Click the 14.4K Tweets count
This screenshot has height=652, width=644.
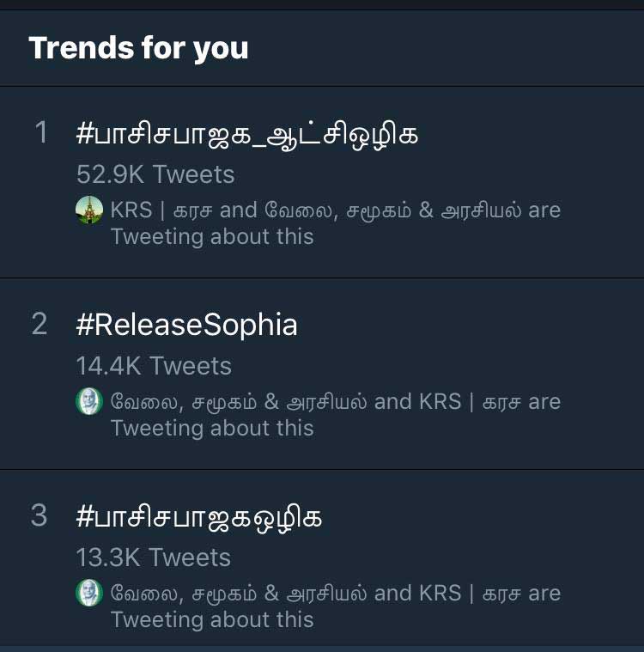(x=154, y=366)
